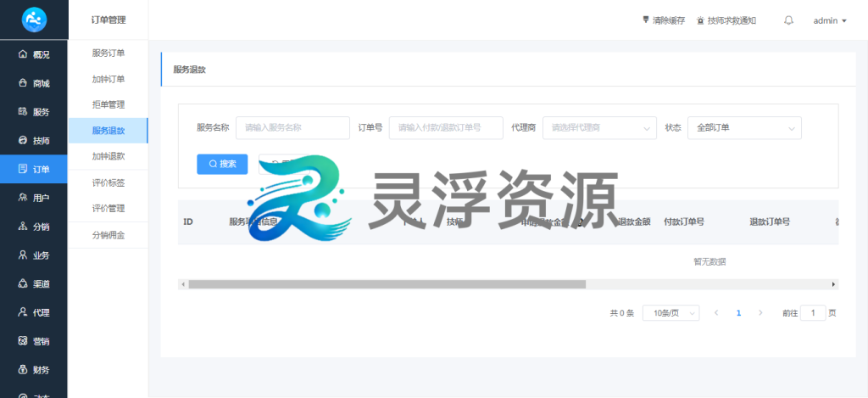
Task: Open the 10条/页 page size dropdown
Action: [x=671, y=312]
